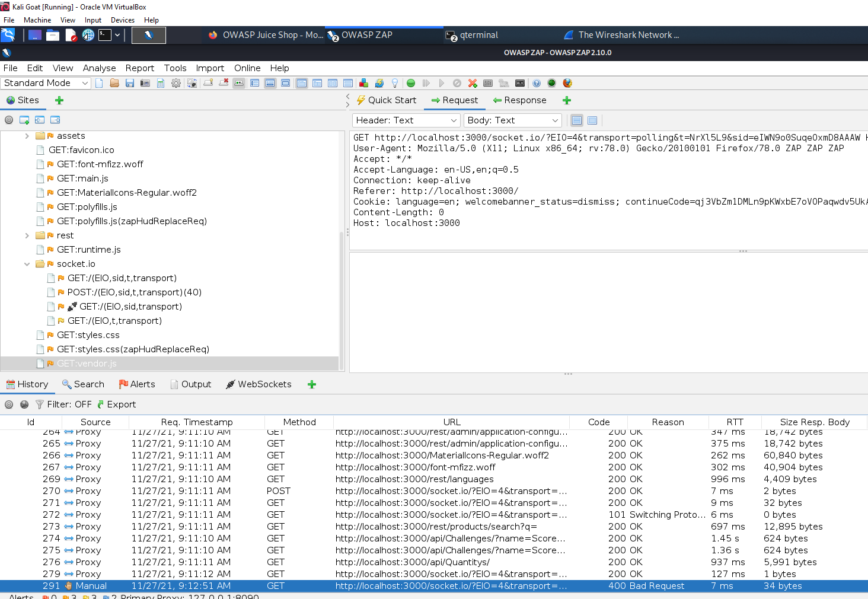Click the History link-with-sites globe icon
This screenshot has width=868, height=599.
point(24,404)
